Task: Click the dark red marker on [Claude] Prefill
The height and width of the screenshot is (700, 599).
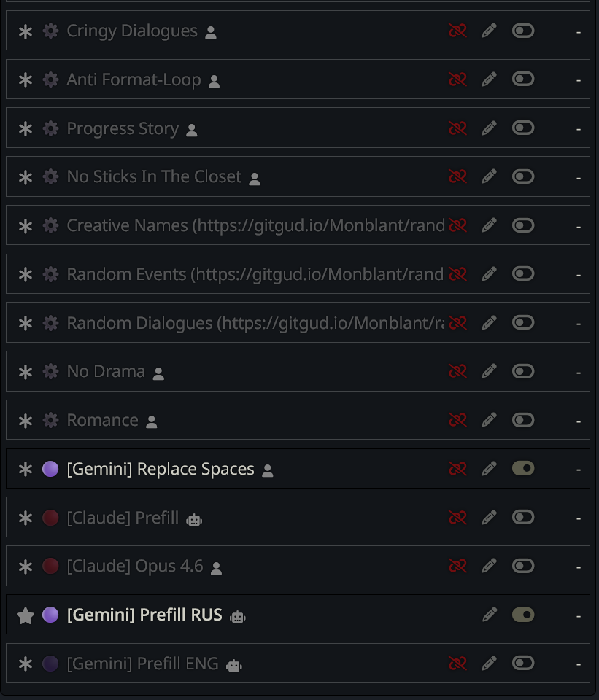Action: point(50,518)
